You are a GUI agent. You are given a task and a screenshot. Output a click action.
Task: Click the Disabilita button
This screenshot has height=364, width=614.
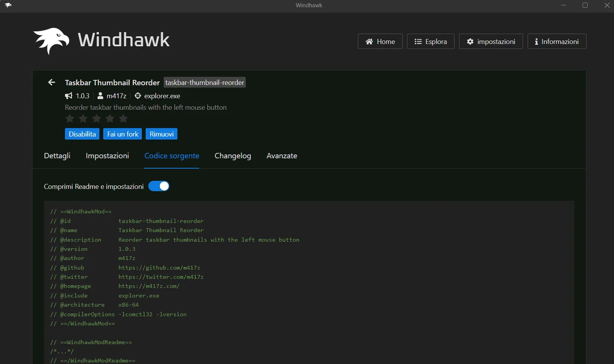[x=82, y=134]
